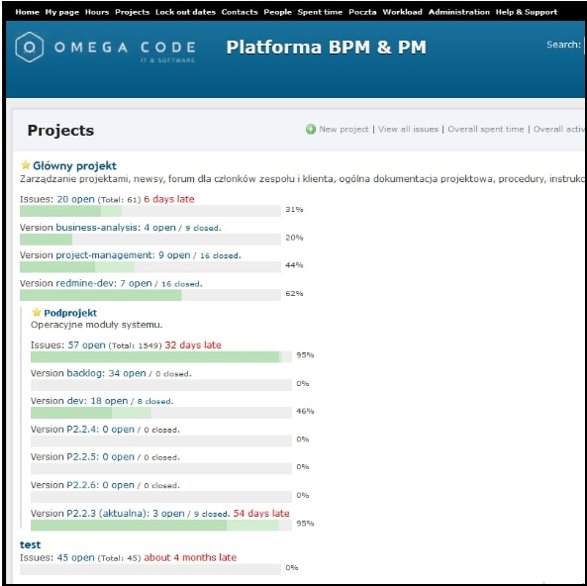This screenshot has height=586, width=587.
Task: Click 45 open issues of test project
Action: coord(76,558)
